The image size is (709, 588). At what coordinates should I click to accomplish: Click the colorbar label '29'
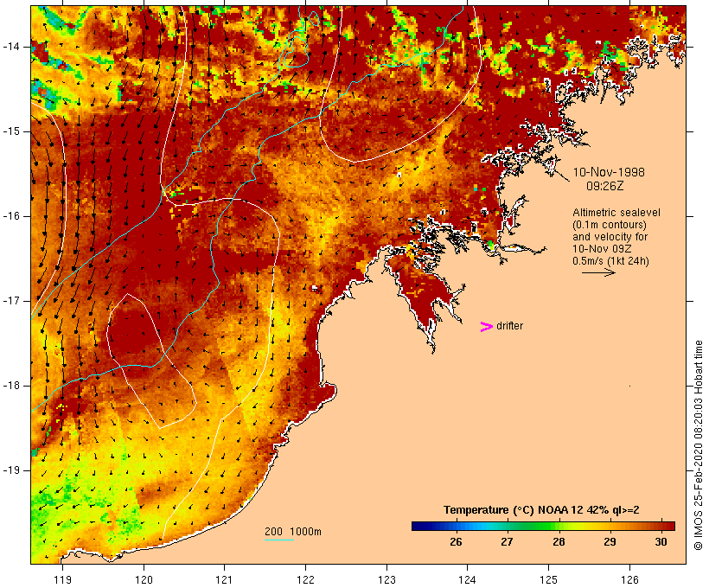click(x=610, y=541)
